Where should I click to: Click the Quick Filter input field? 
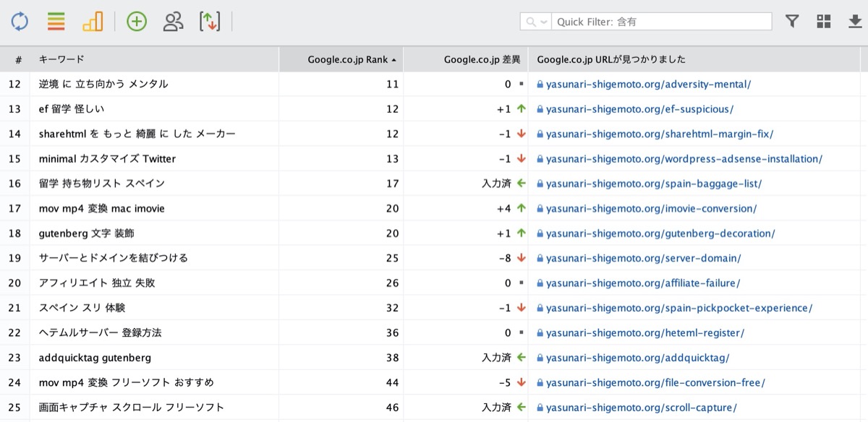pos(662,22)
